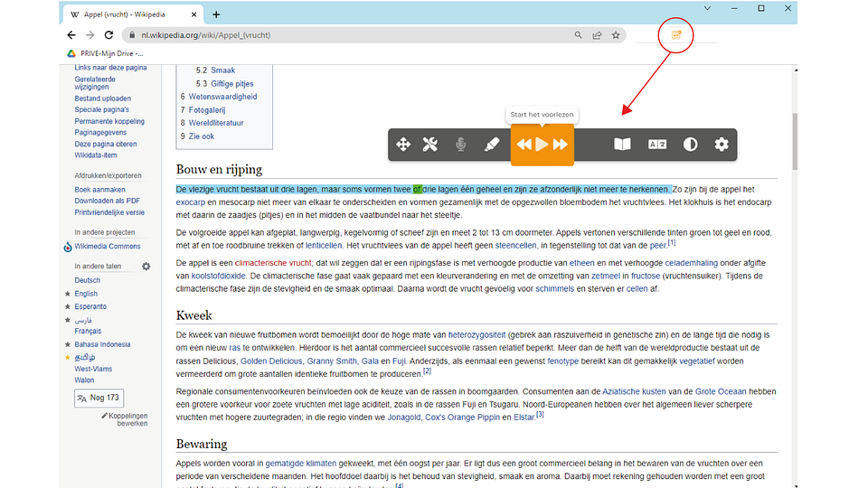Click the rewind button in the reading toolbar

(x=524, y=145)
